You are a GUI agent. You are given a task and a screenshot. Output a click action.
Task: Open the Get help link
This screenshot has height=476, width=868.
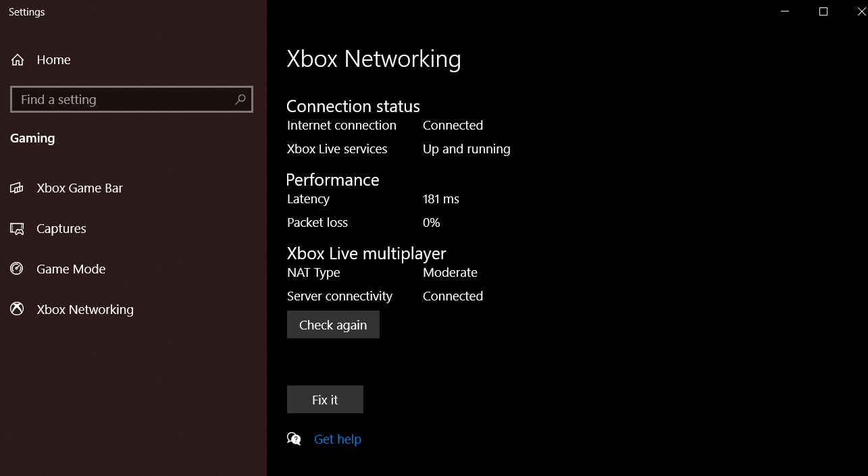(338, 440)
